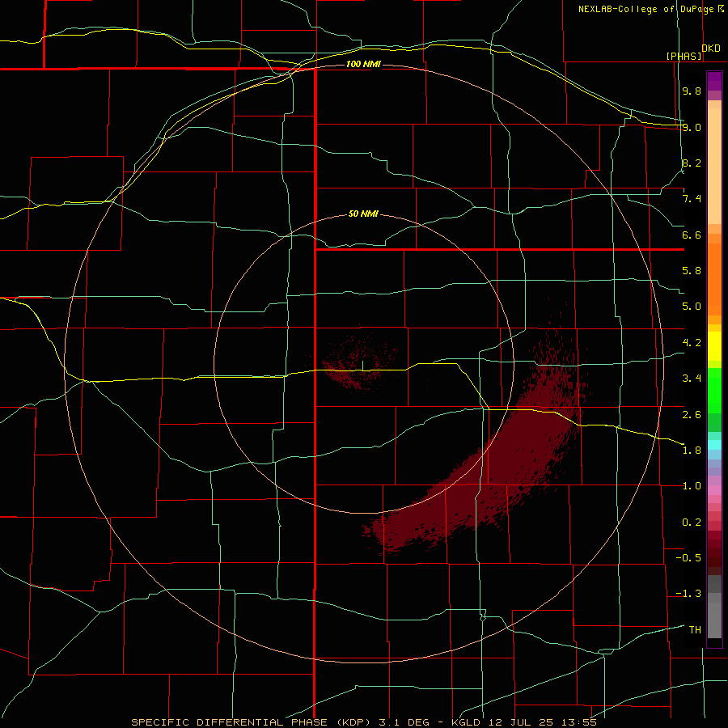The height and width of the screenshot is (728, 728).
Task: Click the 7.4 scale value
Action: [x=692, y=199]
